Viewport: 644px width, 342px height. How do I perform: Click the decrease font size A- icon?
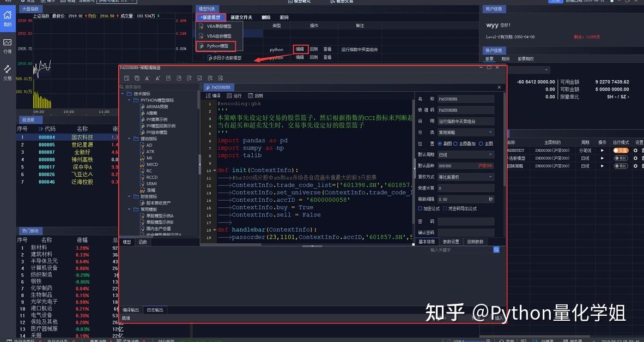[x=147, y=79]
